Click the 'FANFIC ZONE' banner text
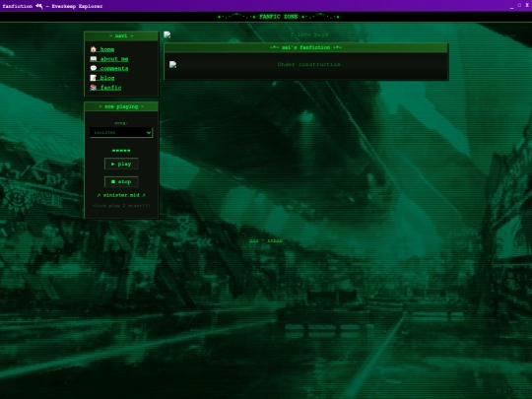 (x=278, y=17)
